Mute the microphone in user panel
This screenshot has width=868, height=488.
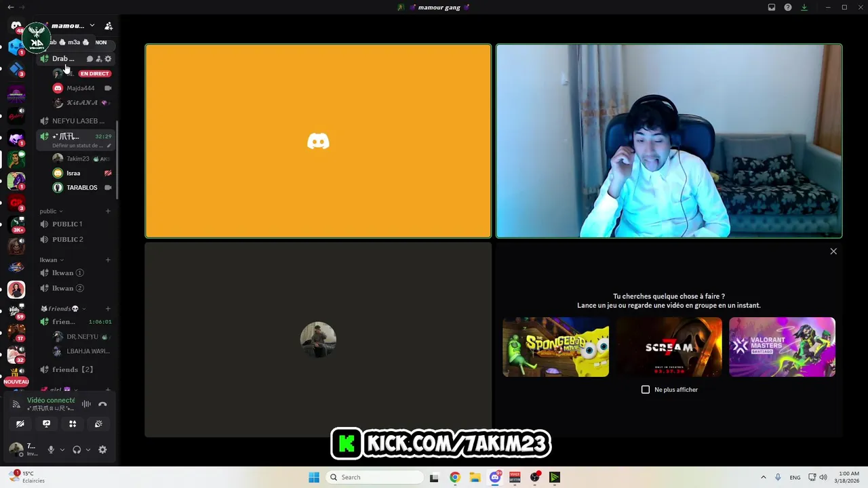(50, 449)
